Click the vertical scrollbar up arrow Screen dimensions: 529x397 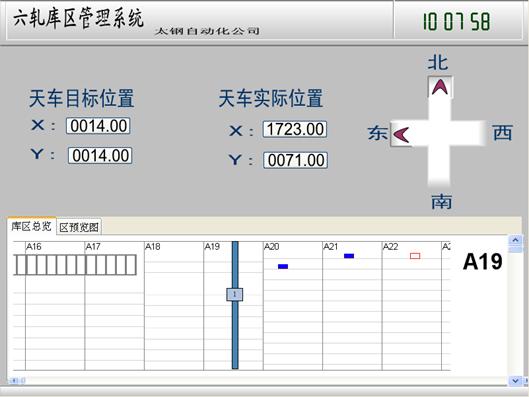515,240
